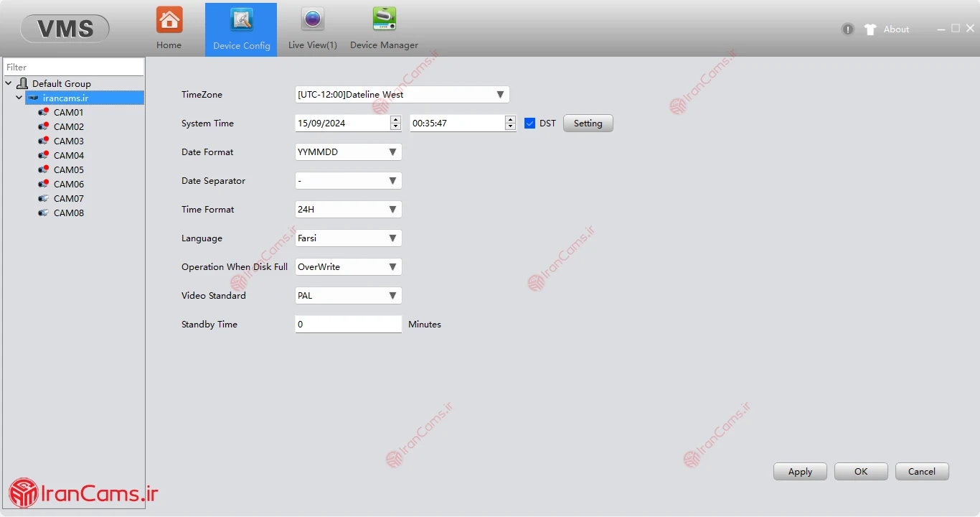Click the VMS logo
The image size is (980, 517).
(x=65, y=29)
